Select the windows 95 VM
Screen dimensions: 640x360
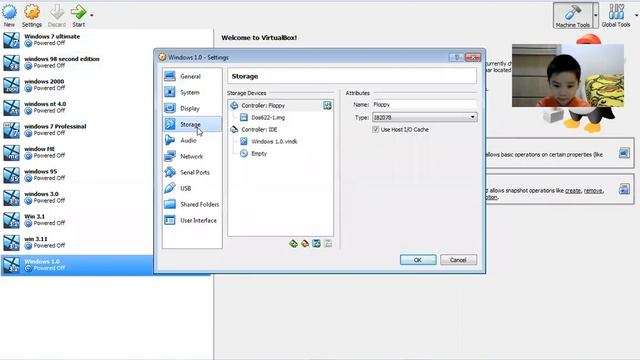(x=106, y=175)
